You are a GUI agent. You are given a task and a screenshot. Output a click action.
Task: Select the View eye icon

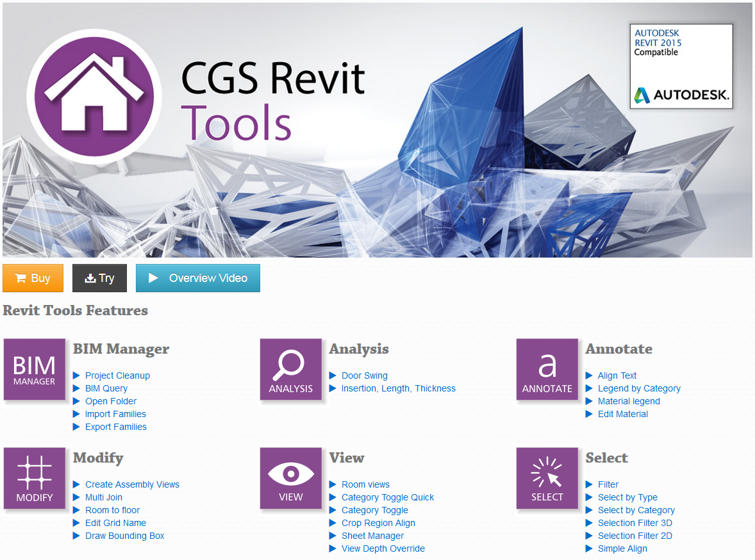coord(291,478)
